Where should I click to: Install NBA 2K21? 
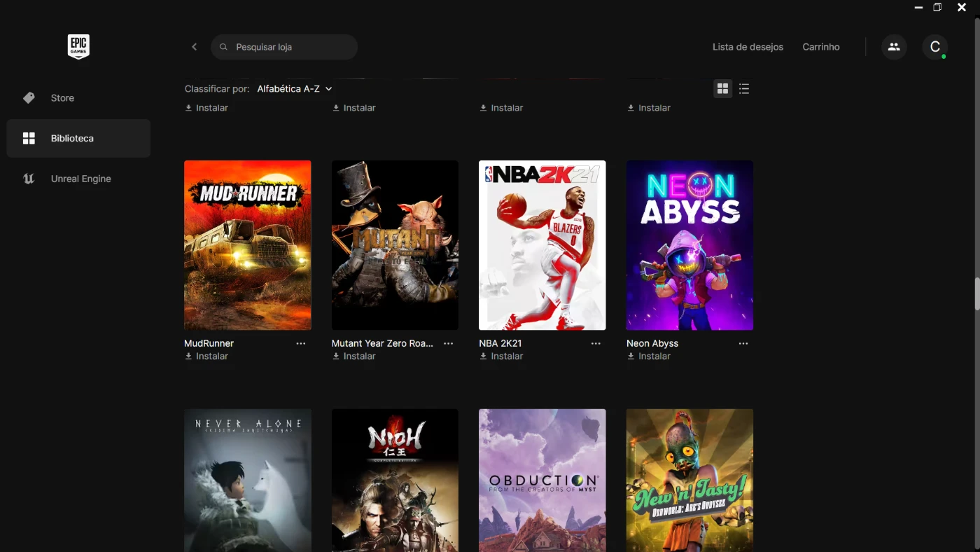point(501,357)
